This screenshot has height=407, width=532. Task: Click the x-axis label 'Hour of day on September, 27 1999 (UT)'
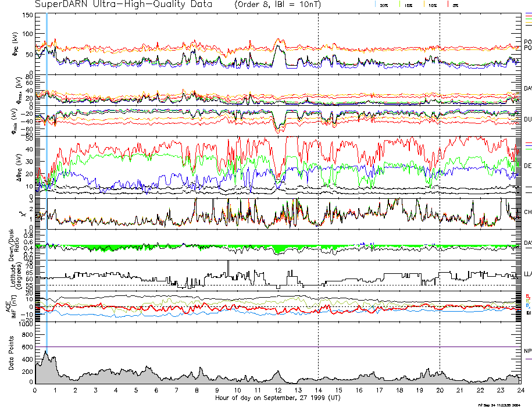278,398
